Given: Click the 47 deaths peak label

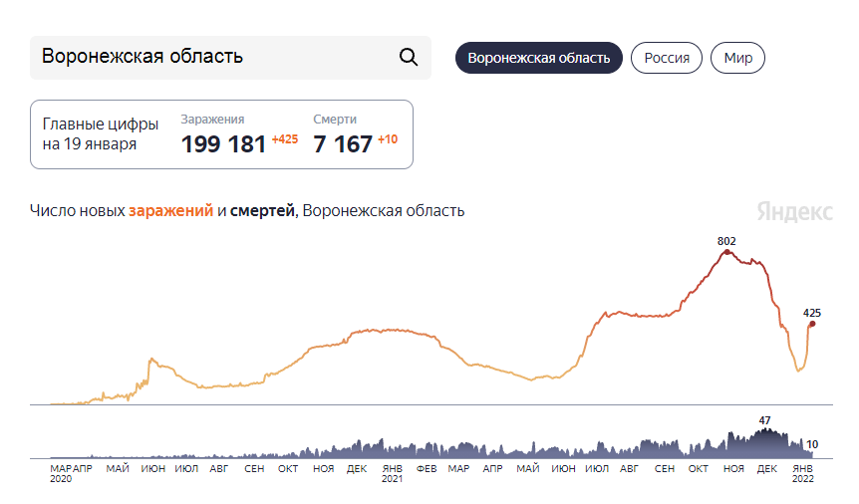Looking at the screenshot, I should click(764, 421).
